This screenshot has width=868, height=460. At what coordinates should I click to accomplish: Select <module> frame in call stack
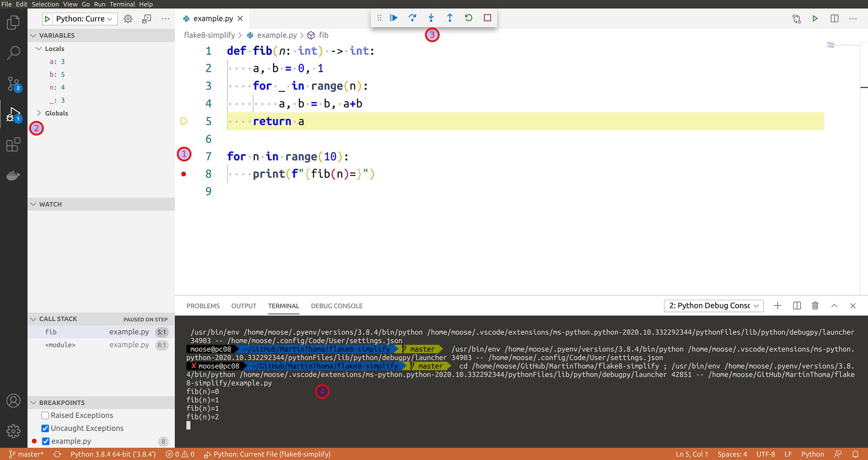101,345
